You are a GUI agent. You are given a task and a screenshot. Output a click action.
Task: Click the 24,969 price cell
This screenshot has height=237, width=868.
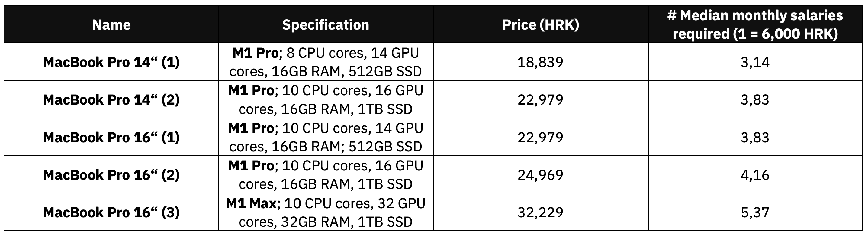click(541, 175)
